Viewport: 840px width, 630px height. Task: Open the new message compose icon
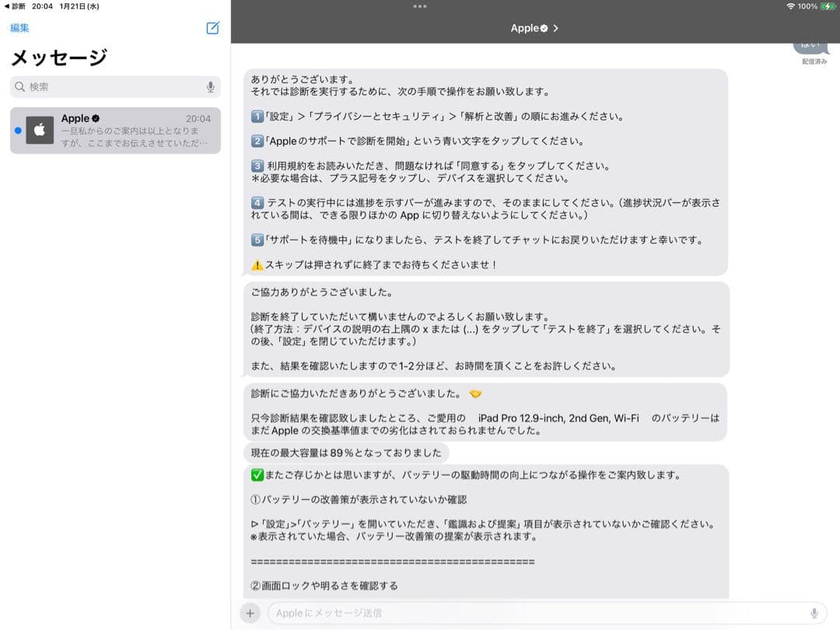tap(212, 28)
